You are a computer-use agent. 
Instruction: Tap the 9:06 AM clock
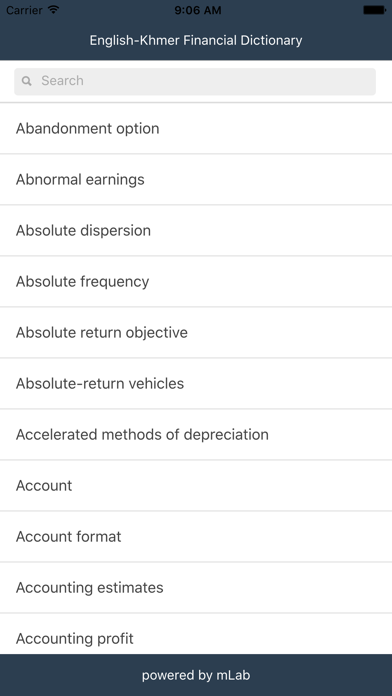[198, 10]
